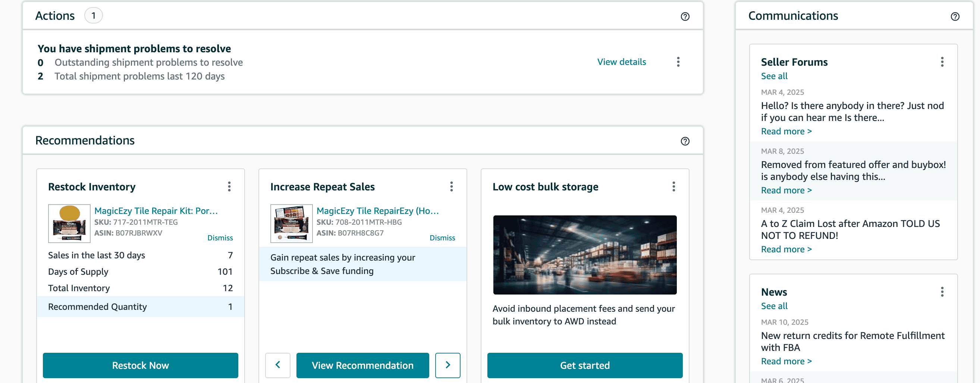Show the next recommendation card
This screenshot has width=980, height=383.
[448, 365]
